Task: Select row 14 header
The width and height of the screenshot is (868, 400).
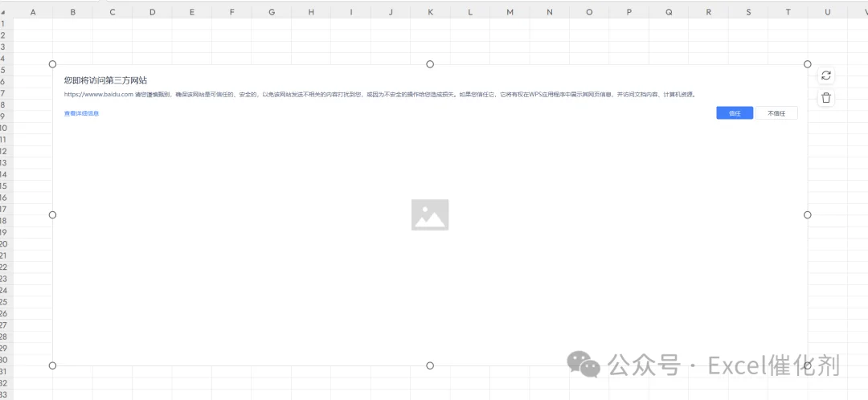Action: (6, 174)
